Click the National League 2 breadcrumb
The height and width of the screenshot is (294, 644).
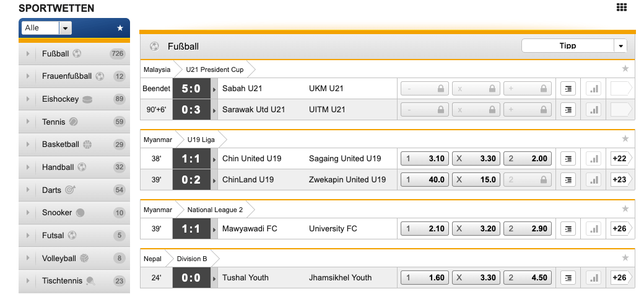click(x=215, y=210)
